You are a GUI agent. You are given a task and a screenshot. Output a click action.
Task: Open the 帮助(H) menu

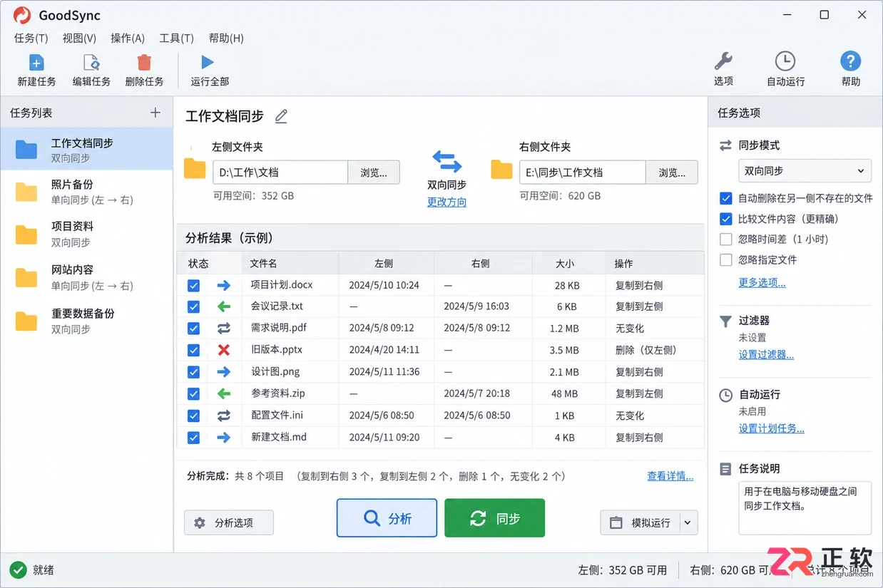pos(226,38)
